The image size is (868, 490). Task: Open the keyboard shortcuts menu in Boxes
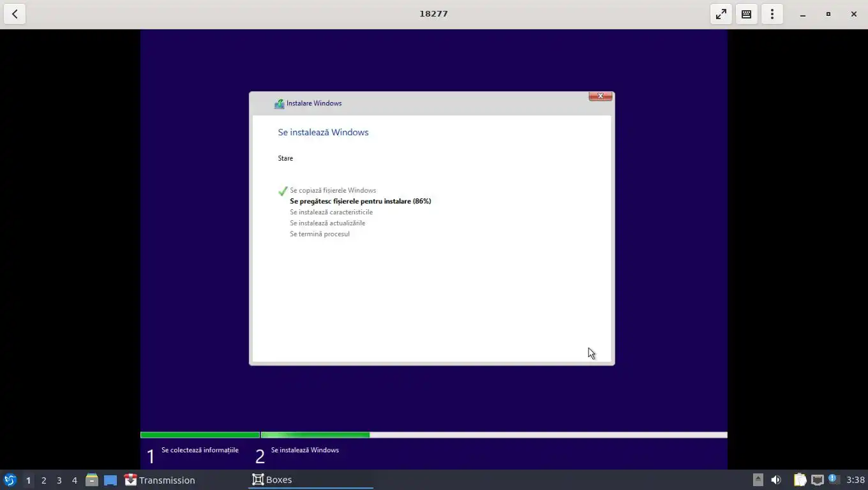(746, 14)
